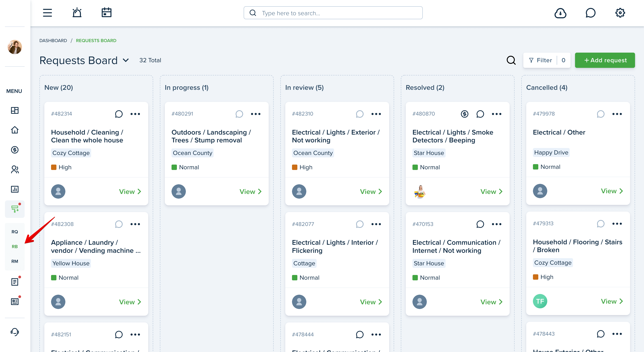Open the three-dot menu on #482151
644x352 pixels.
coord(135,335)
